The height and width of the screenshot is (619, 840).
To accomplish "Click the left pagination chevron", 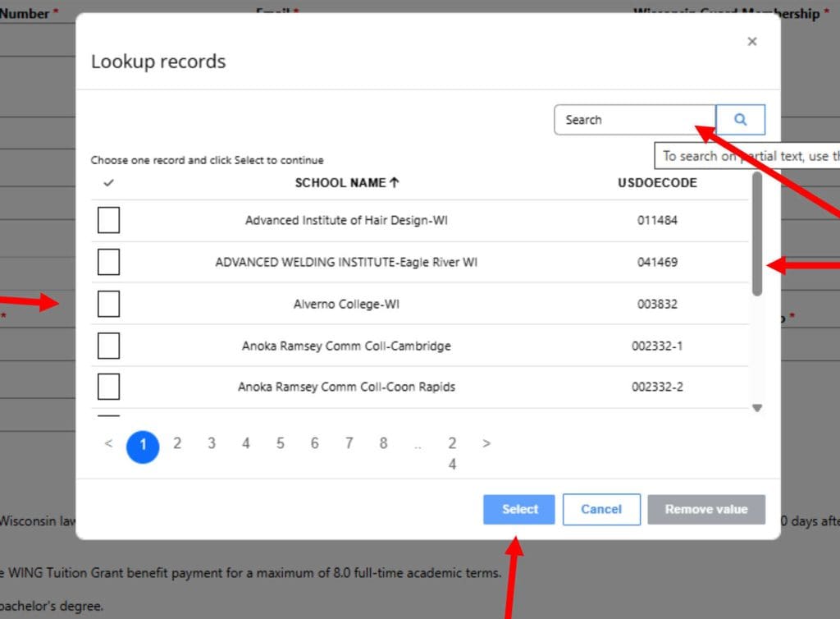I will (108, 443).
